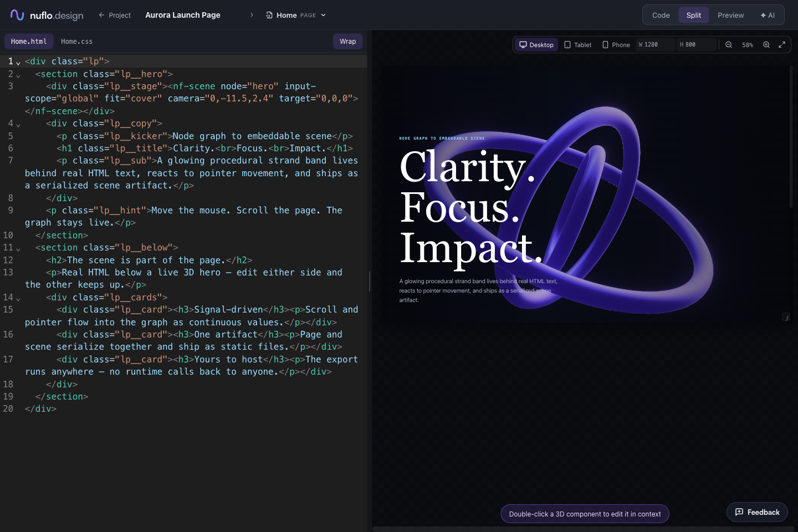Click the preview vertical scrollbar

click(x=791, y=137)
